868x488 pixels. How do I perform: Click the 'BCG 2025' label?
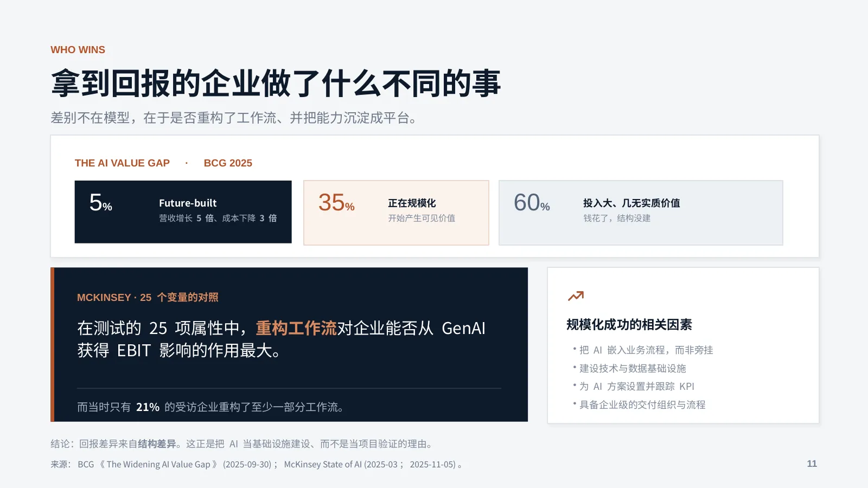pyautogui.click(x=228, y=163)
